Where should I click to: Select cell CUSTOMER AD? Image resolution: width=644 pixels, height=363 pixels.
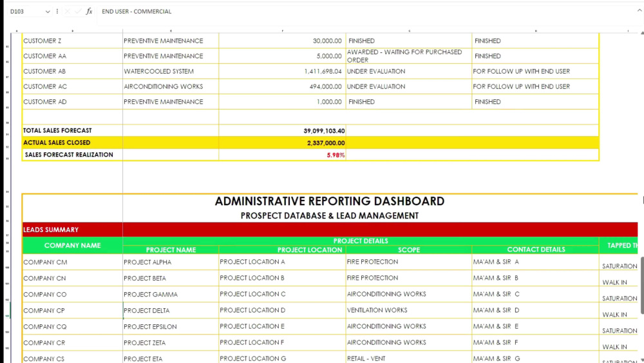[72, 101]
